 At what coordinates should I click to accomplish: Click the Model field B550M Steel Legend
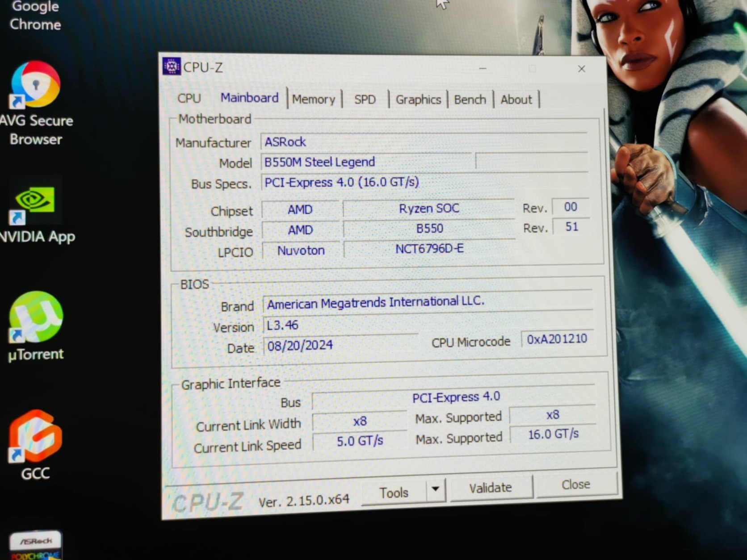coord(366,162)
